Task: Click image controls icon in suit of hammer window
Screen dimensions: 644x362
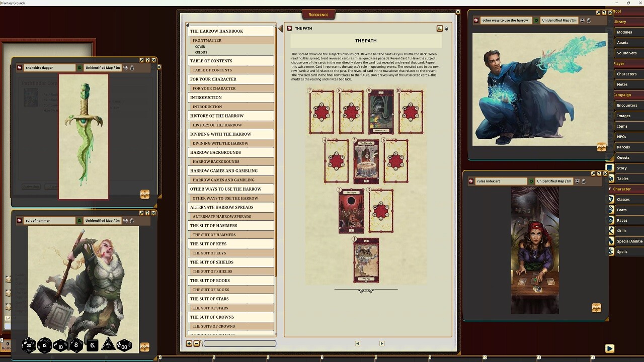Action: point(144,347)
